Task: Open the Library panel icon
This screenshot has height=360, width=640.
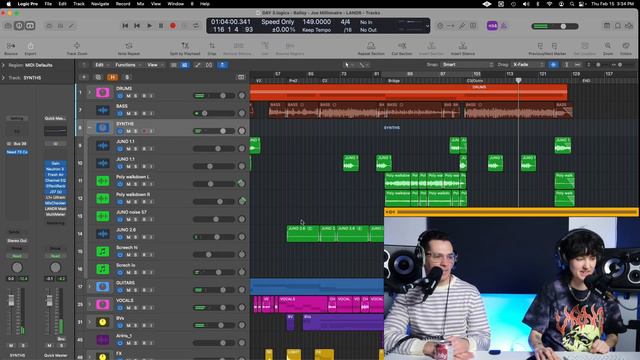Action: 8,26
